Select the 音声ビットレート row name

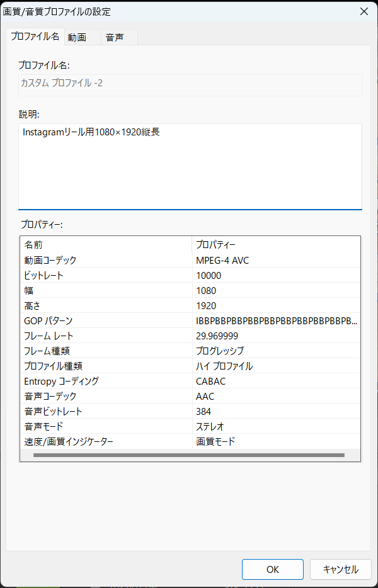[x=53, y=411]
